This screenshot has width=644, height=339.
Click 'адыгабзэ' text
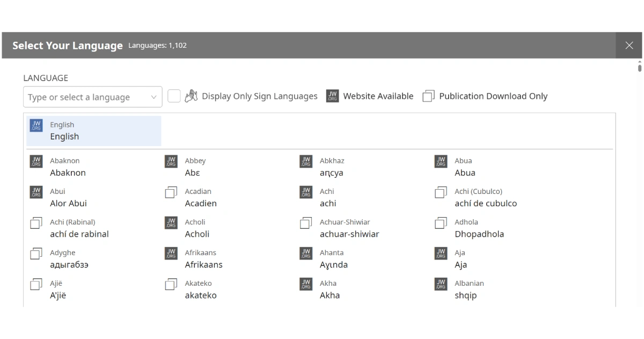(x=69, y=265)
